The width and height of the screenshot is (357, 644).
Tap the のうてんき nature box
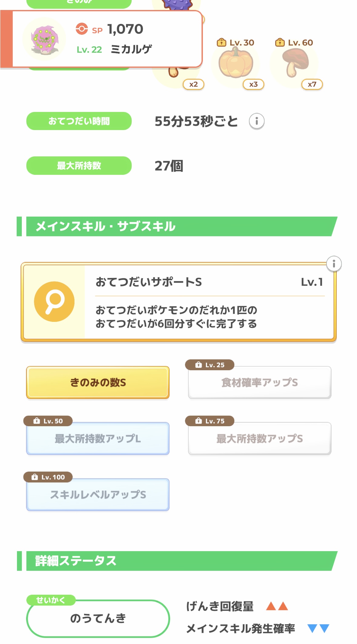(x=98, y=618)
